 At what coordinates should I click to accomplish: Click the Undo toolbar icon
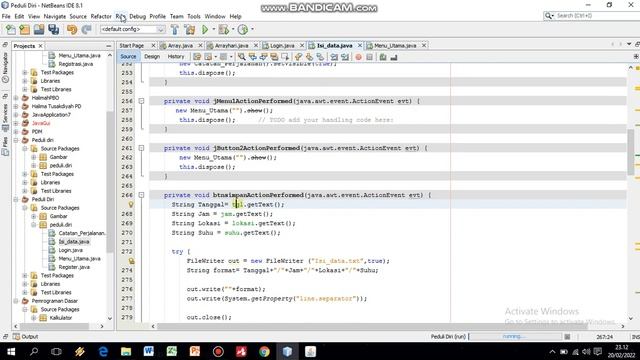pos(72,29)
